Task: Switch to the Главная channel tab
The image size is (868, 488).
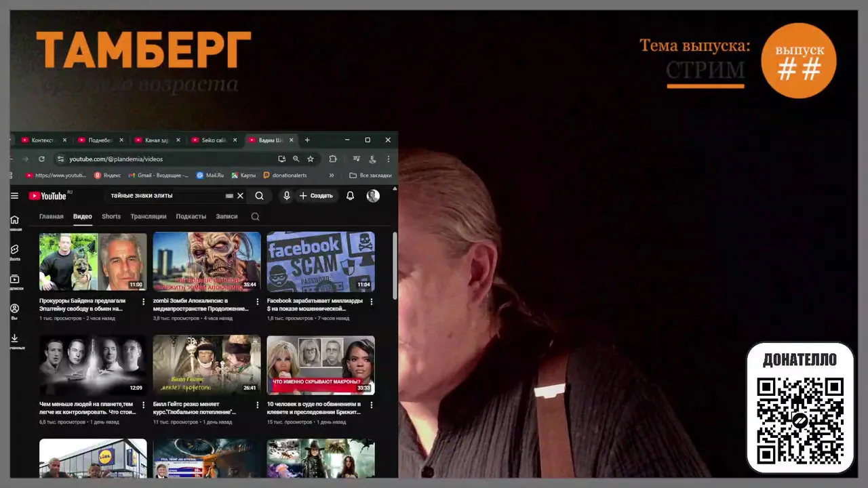Action: point(51,217)
